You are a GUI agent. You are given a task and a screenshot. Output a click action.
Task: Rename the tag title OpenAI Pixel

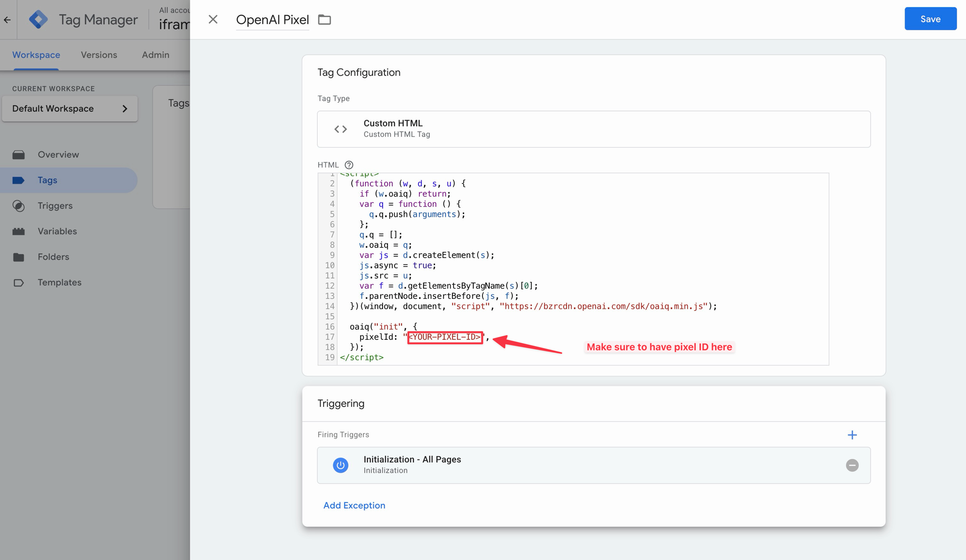click(x=272, y=19)
